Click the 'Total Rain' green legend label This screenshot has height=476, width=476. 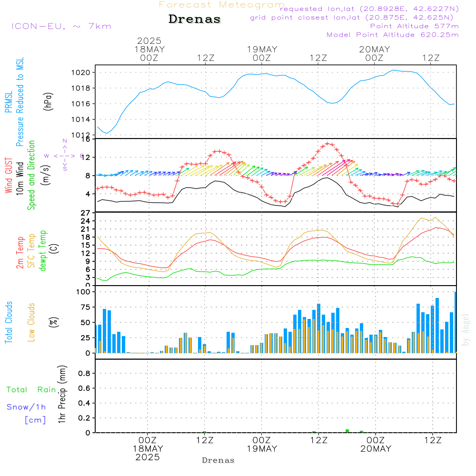31,389
